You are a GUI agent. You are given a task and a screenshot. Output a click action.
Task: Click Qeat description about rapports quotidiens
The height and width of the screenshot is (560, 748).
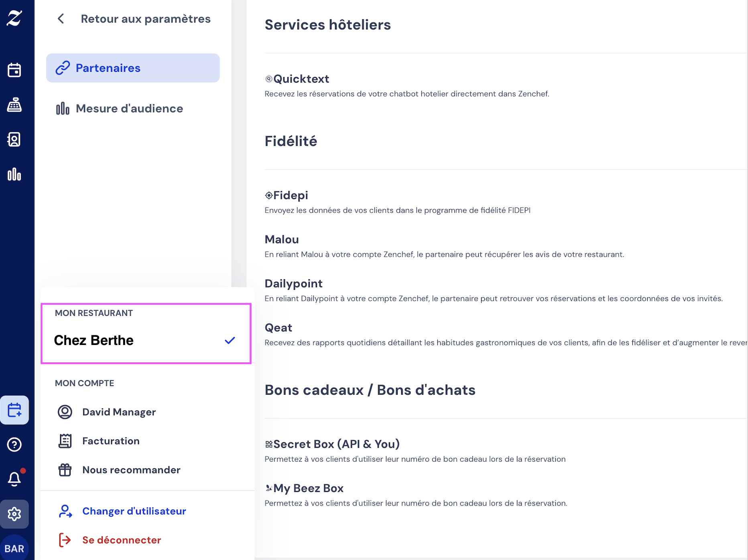click(x=506, y=343)
